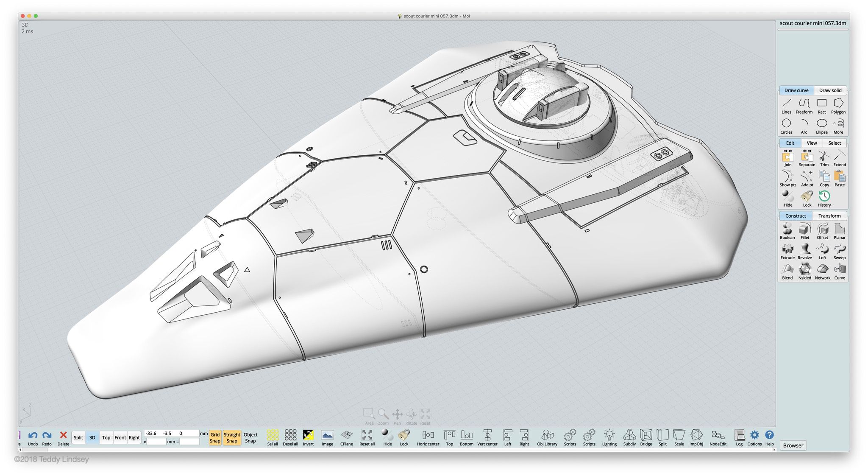The image size is (868, 476).
Task: Open the CPlane tool
Action: click(347, 438)
